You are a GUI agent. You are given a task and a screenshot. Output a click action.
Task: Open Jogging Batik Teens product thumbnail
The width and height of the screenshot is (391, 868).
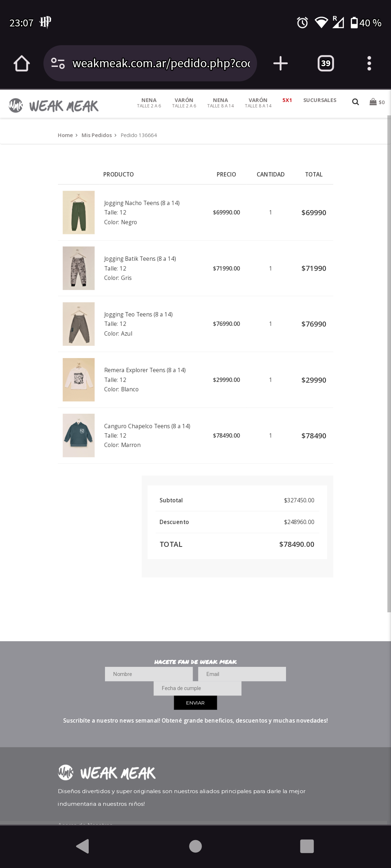pyautogui.click(x=79, y=268)
